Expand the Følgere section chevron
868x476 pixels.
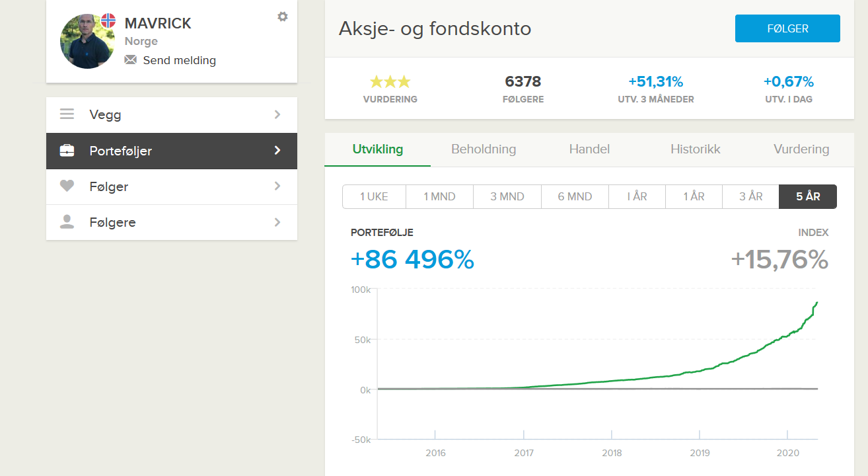pos(277,222)
